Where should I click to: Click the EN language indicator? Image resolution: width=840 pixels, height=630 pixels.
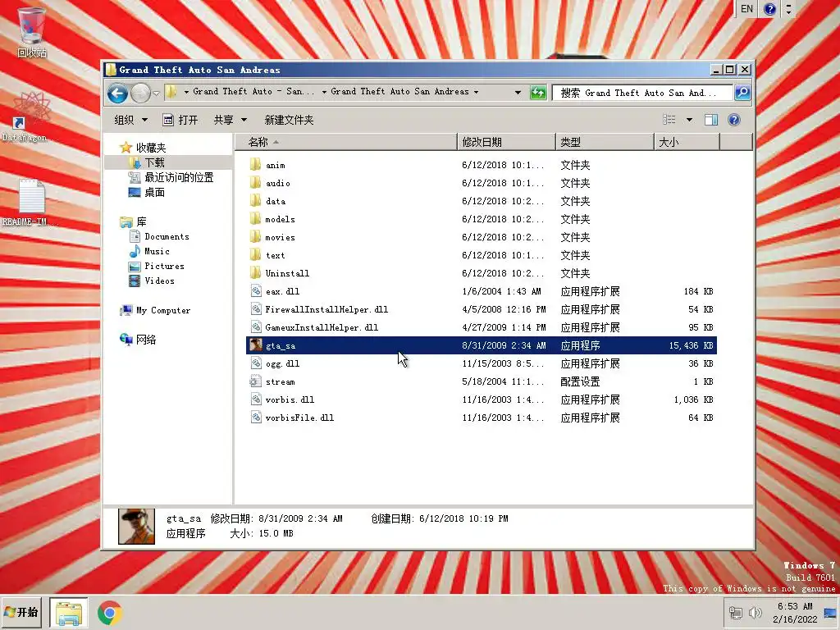[x=746, y=8]
